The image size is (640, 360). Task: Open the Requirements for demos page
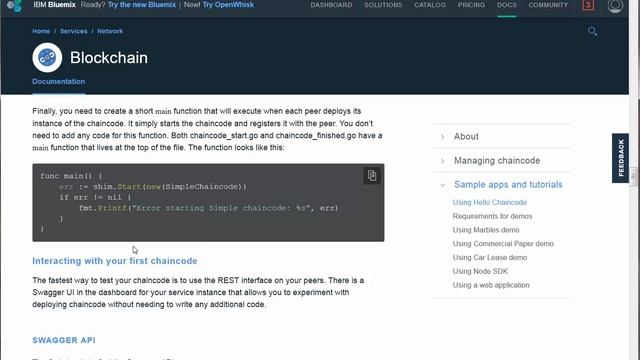[492, 216]
